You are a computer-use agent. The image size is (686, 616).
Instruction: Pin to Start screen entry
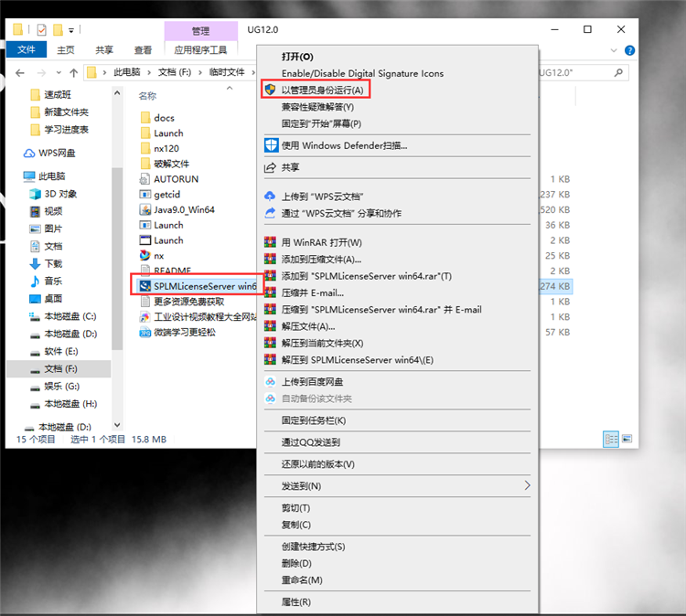[321, 123]
